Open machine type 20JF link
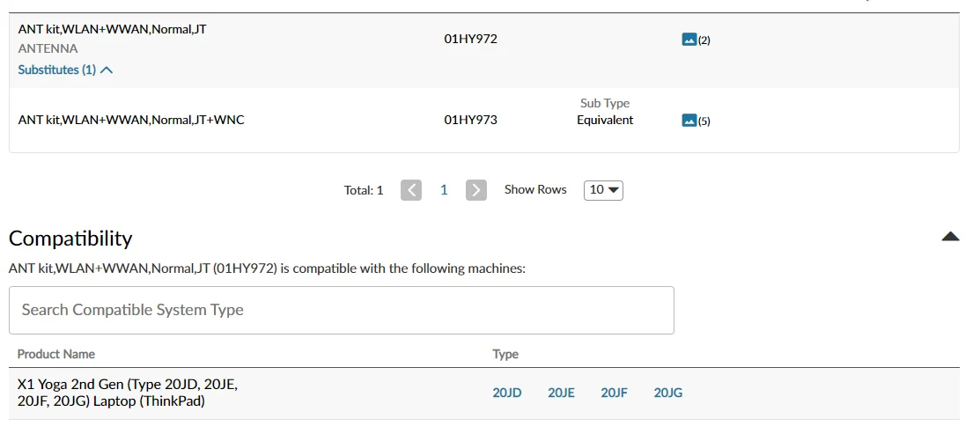 tap(615, 393)
